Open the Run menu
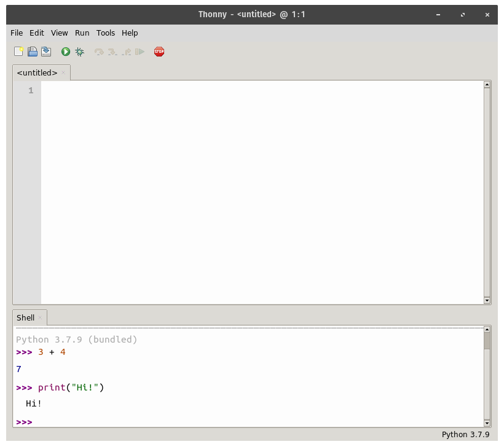Viewport: 504px width, 447px height. tap(82, 33)
